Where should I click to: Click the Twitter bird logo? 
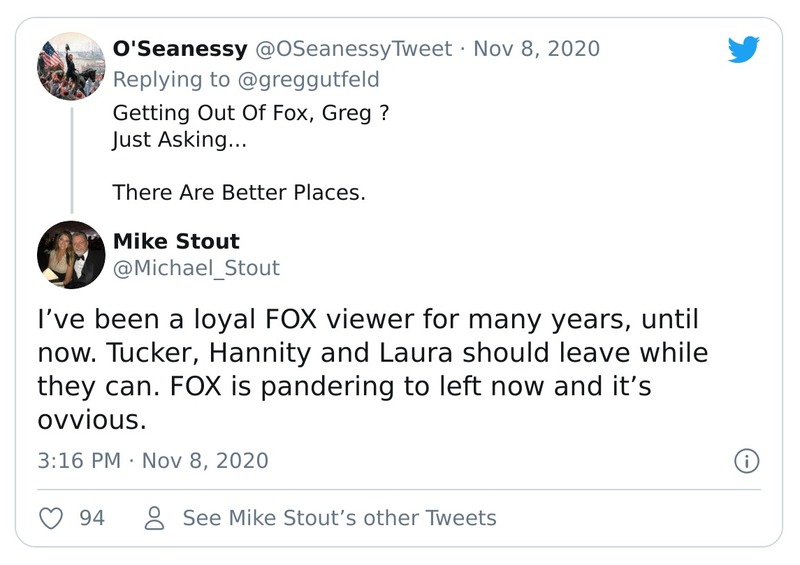(x=743, y=50)
